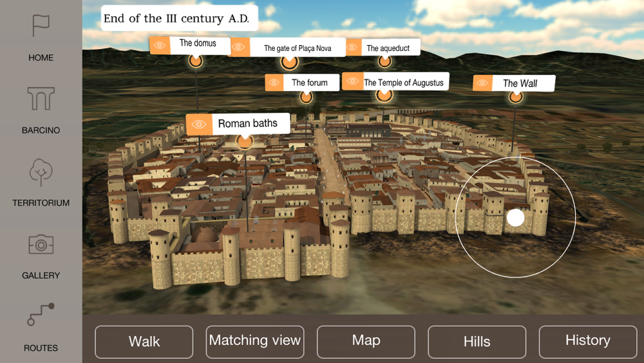Click the GALLERY sidebar label
The width and height of the screenshot is (644, 363).
[x=41, y=275]
